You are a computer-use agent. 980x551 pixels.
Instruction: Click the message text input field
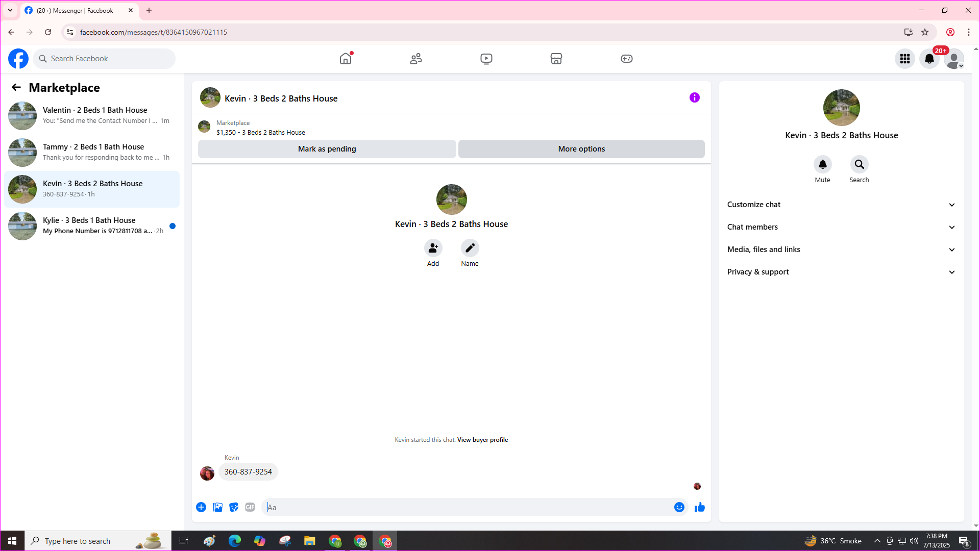tap(467, 507)
